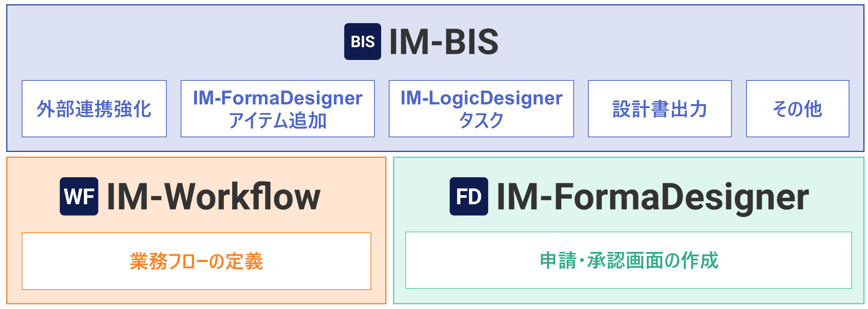The width and height of the screenshot is (868, 309).
Task: Select the 申請・承認画面の作成 box
Action: (629, 260)
